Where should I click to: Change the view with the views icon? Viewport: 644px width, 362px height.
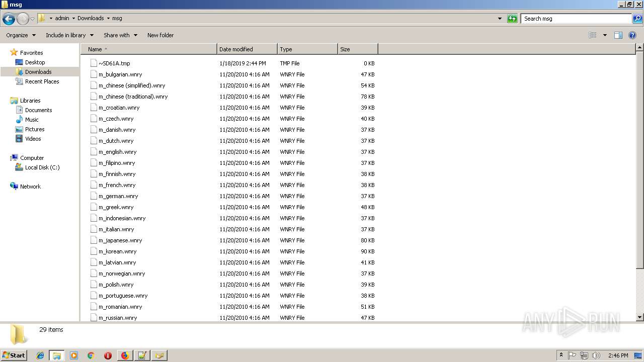pyautogui.click(x=593, y=35)
